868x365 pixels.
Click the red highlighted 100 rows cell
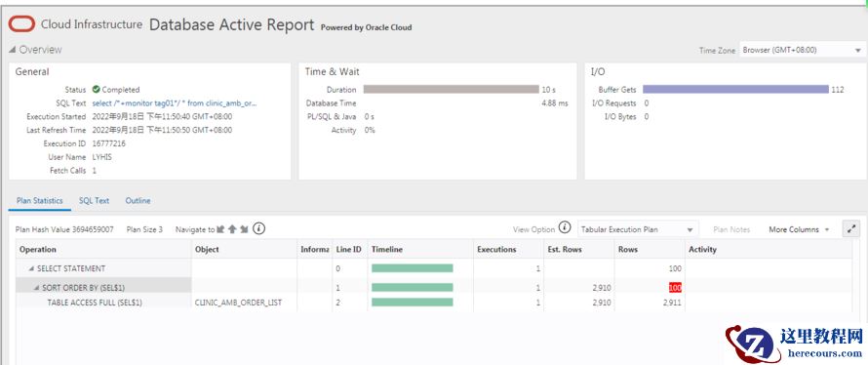point(675,288)
